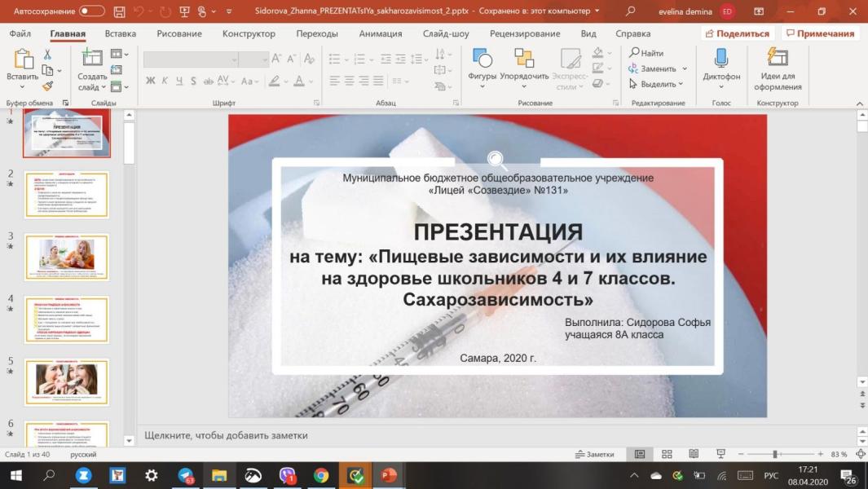Open File Explorer from taskbar

point(219,475)
